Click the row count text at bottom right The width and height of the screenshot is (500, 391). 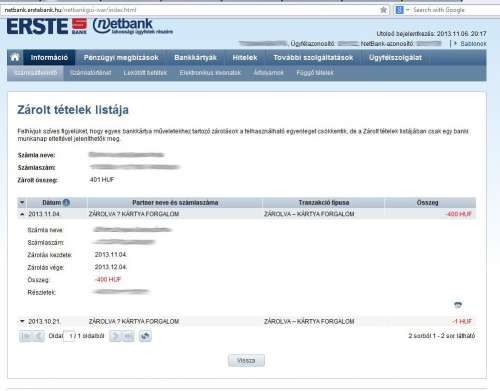(x=442, y=336)
